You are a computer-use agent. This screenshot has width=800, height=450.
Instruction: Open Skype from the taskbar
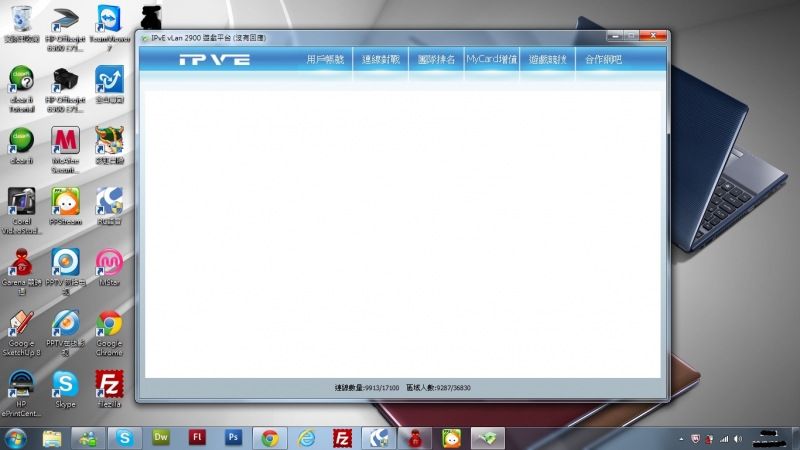(x=124, y=438)
